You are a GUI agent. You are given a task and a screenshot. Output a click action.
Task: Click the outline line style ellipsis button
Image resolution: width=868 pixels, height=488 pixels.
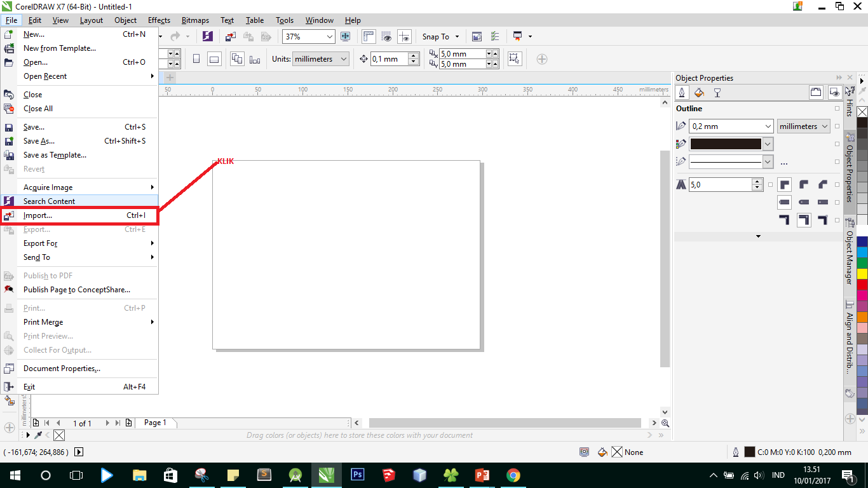784,163
